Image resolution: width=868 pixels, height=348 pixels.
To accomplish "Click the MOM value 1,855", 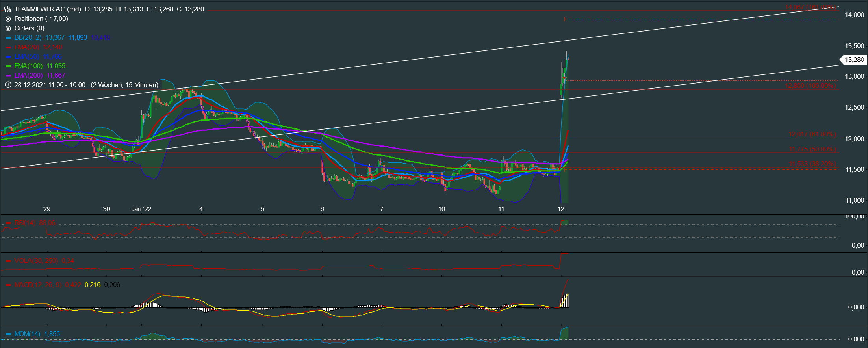I will (x=52, y=334).
